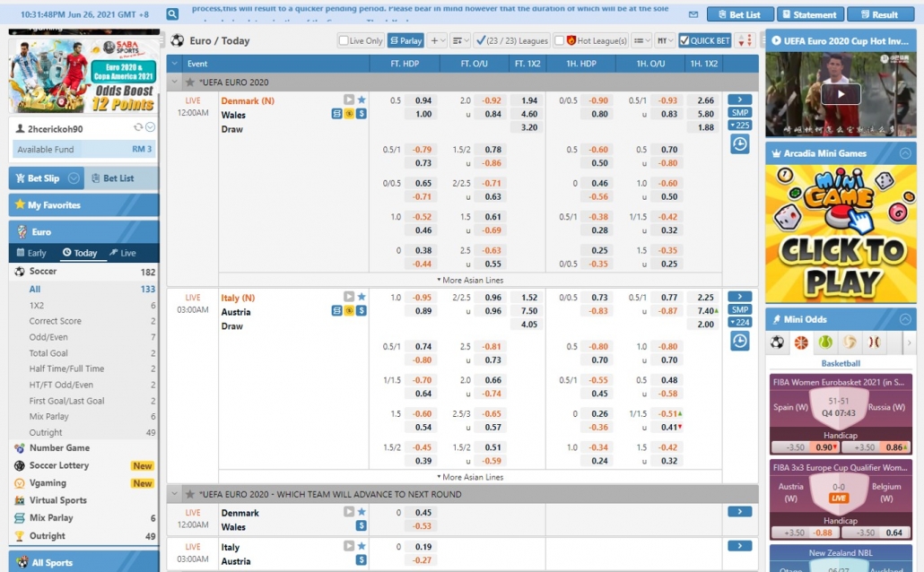Open statistics clock icon for Denmark match
Image resolution: width=924 pixels, height=572 pixels.
739,143
